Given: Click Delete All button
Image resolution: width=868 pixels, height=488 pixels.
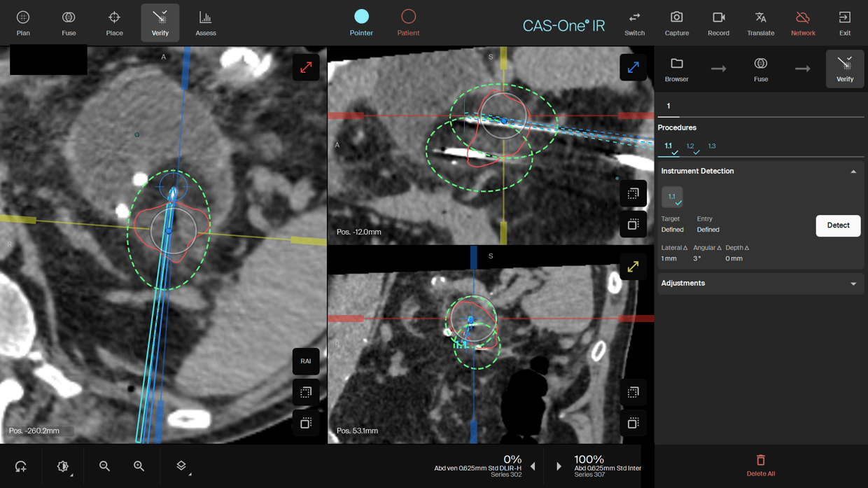Looking at the screenshot, I should 760,466.
